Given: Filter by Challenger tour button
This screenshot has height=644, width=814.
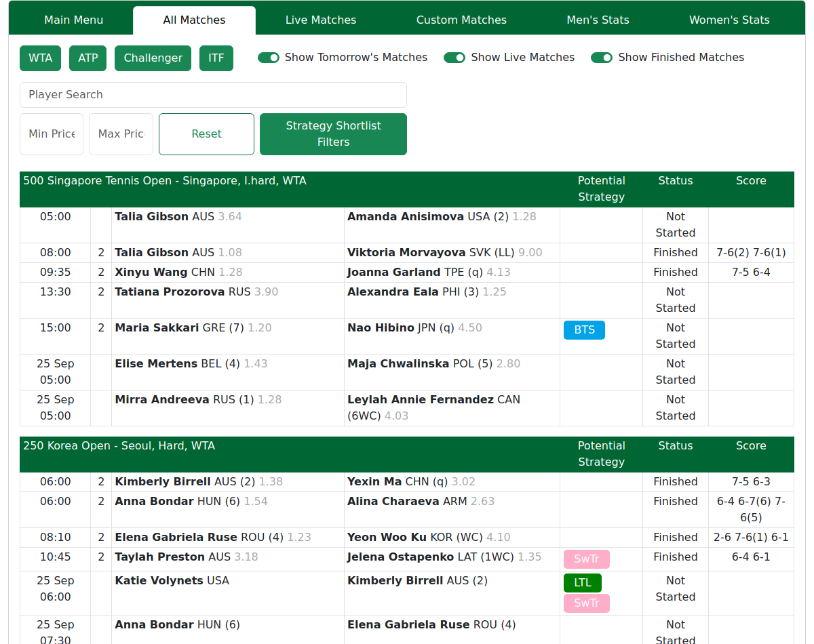Looking at the screenshot, I should (153, 58).
